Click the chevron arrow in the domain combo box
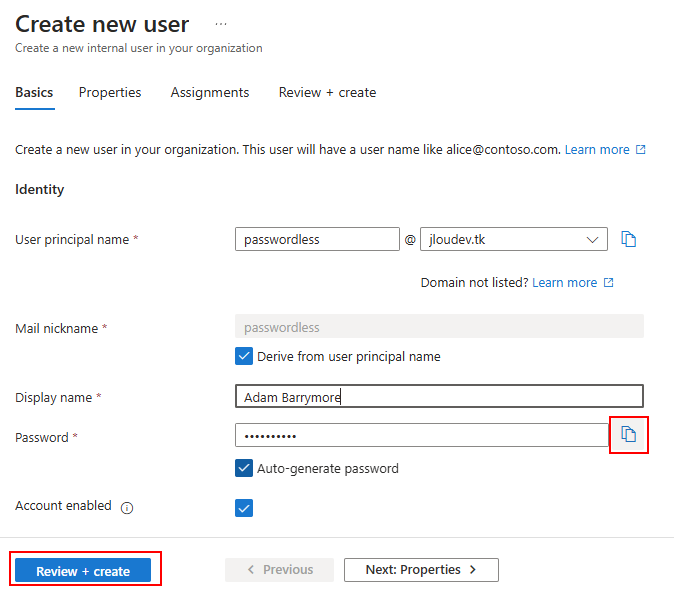 (x=592, y=239)
